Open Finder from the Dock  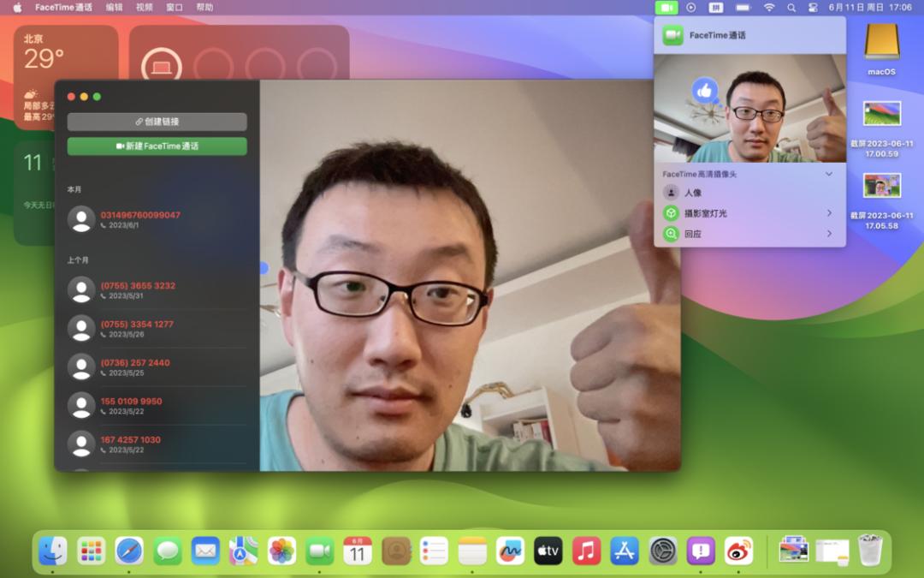point(52,551)
